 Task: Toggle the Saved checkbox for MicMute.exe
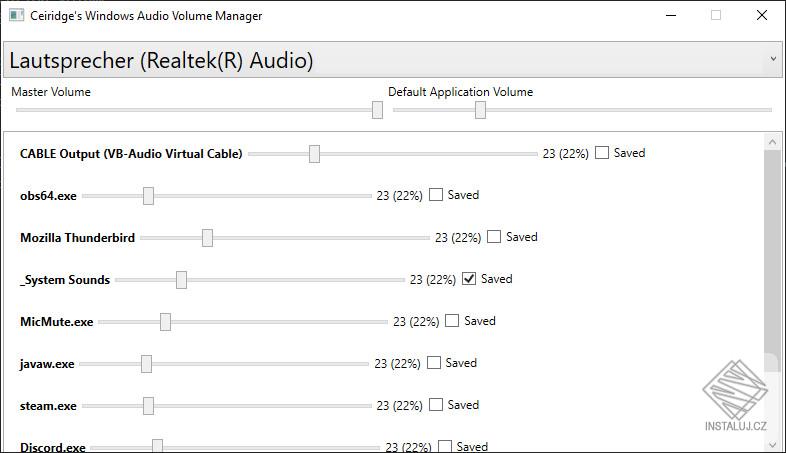click(452, 321)
